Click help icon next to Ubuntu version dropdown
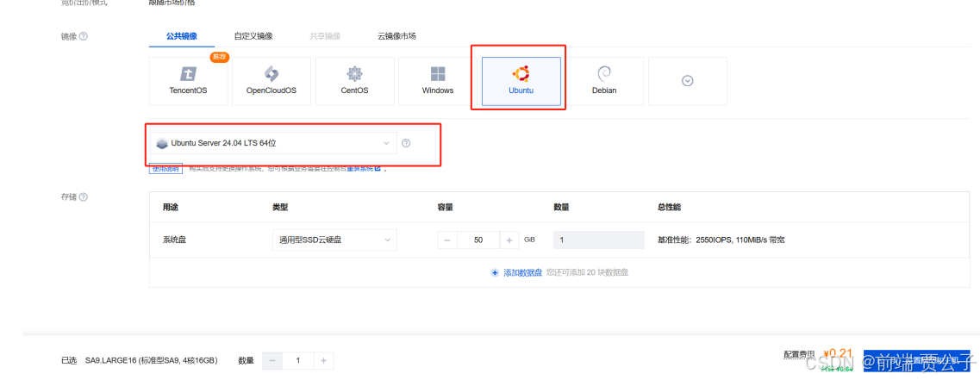 pos(406,143)
